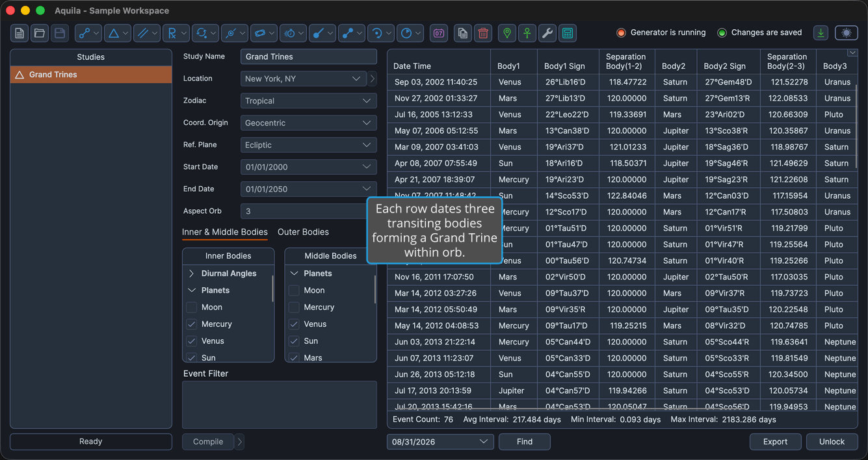Click the Find button

[x=525, y=442]
